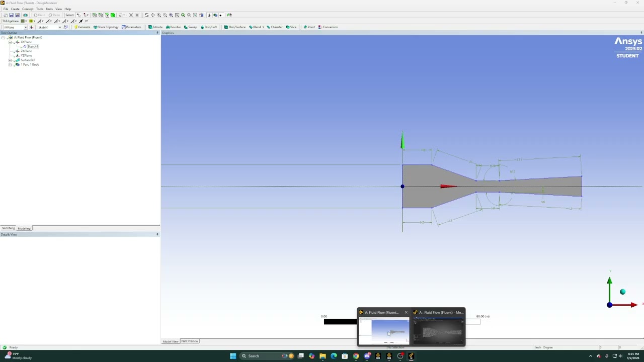Click the save project icon
Screen dimensions: 644x362
[11, 15]
